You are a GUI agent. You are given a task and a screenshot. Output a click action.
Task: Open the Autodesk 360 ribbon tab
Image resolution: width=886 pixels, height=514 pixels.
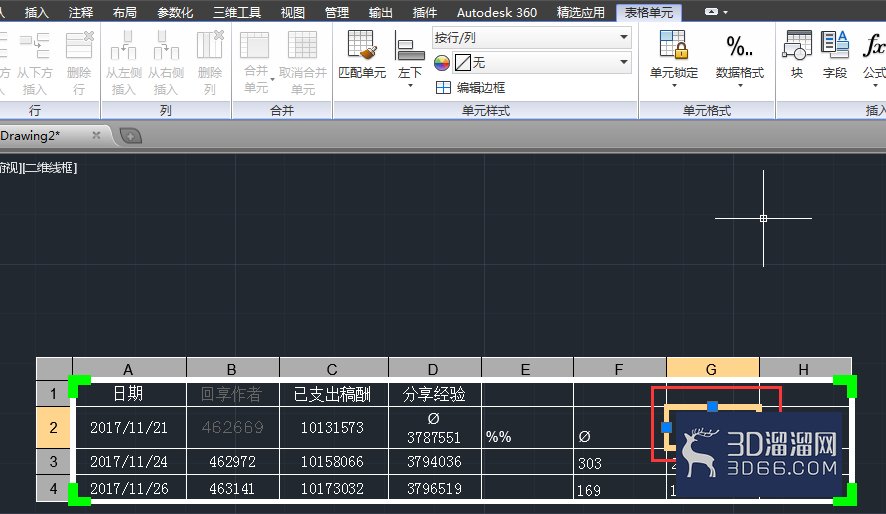tap(497, 12)
